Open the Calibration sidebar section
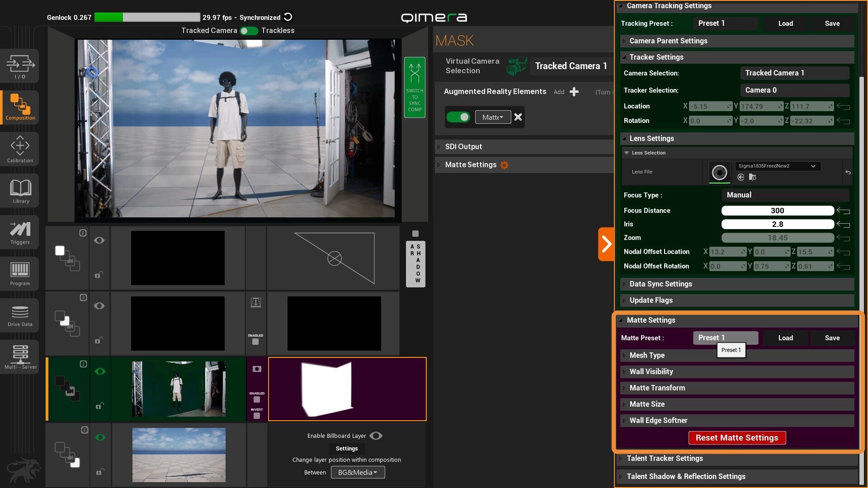Viewport: 868px width, 488px height. coord(20,149)
